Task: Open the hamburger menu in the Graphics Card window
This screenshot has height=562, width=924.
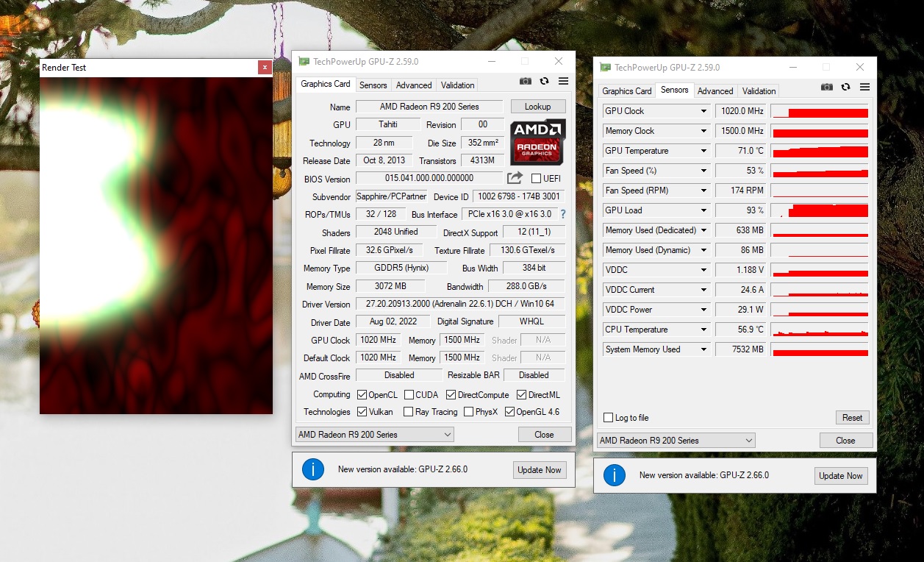Action: 564,82
